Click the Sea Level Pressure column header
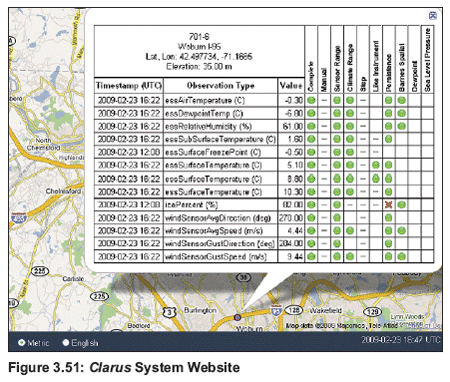 [428, 60]
